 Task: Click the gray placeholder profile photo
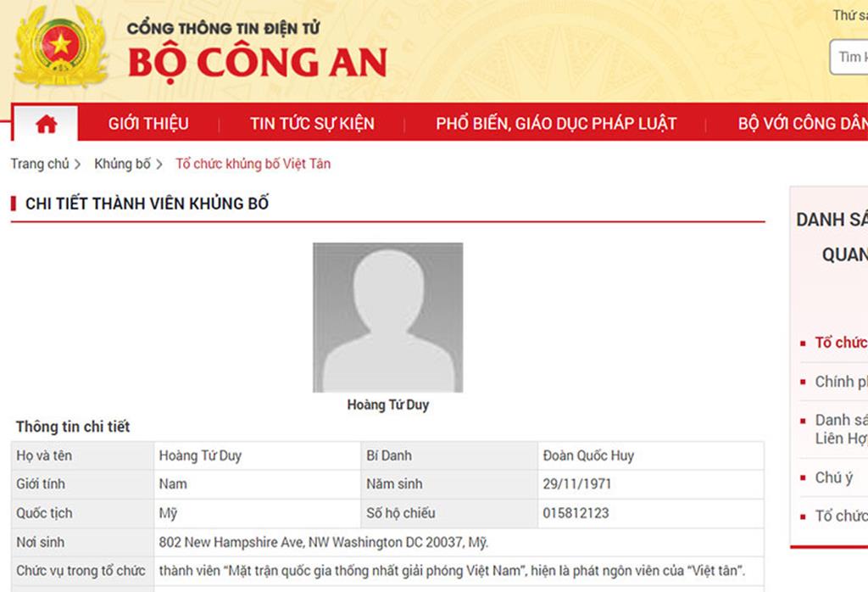(x=388, y=317)
